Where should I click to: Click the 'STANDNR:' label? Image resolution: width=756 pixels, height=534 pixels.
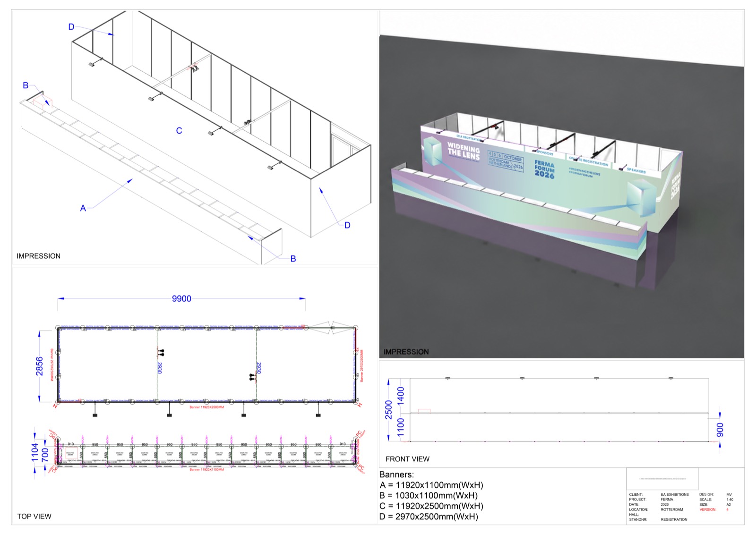[638, 519]
